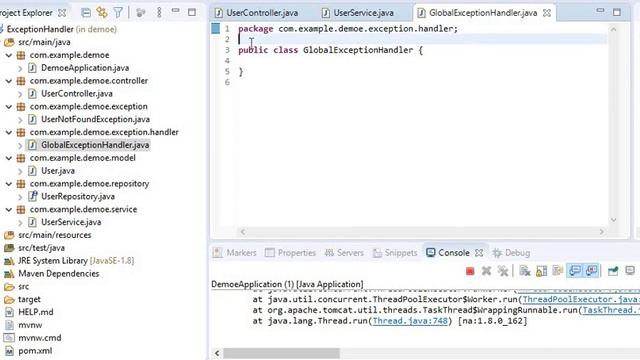
Task: Select JRE System Library entry
Action: 76,260
